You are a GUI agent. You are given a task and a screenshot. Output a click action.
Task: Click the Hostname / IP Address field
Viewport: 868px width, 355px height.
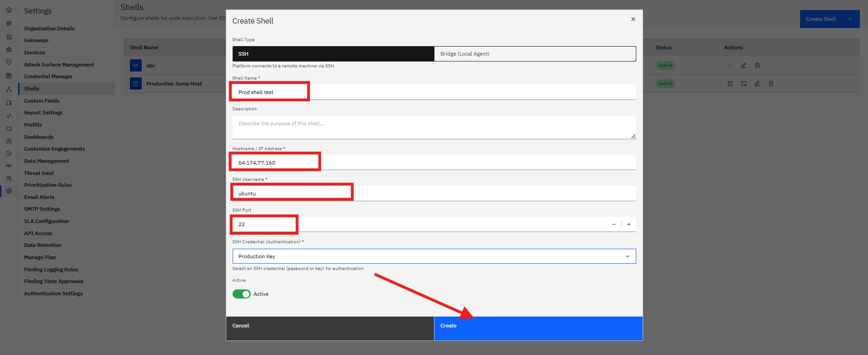coord(434,163)
